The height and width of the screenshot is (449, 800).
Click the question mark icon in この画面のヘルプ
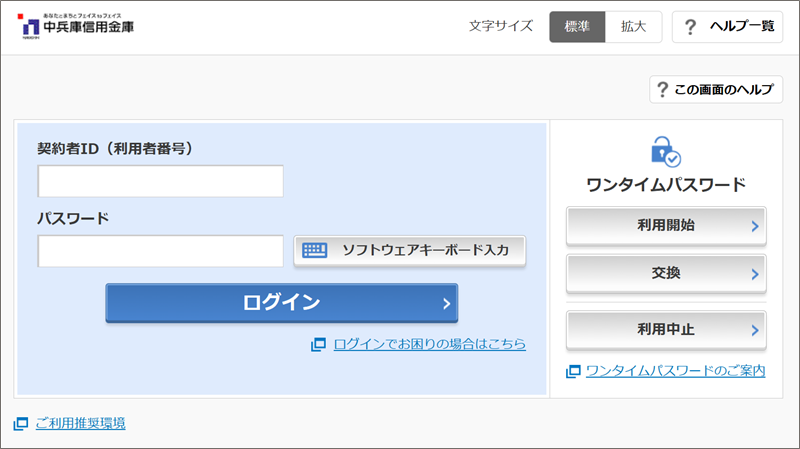click(x=662, y=90)
